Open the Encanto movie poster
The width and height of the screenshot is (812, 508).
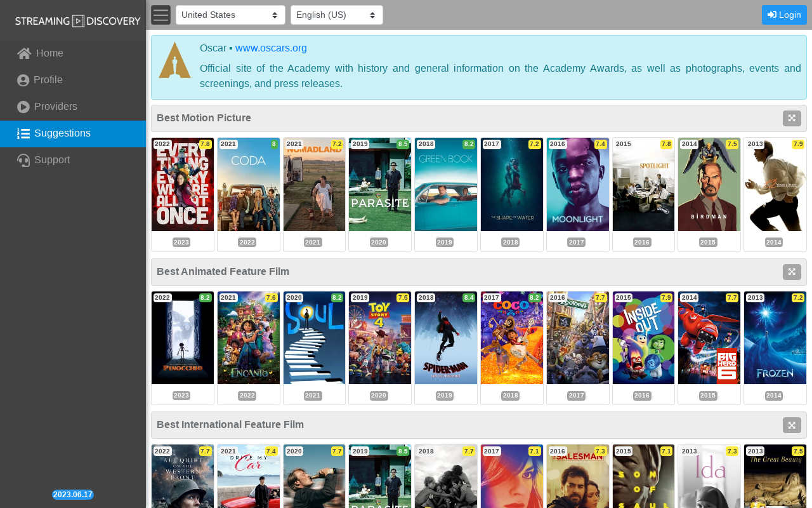click(x=249, y=338)
